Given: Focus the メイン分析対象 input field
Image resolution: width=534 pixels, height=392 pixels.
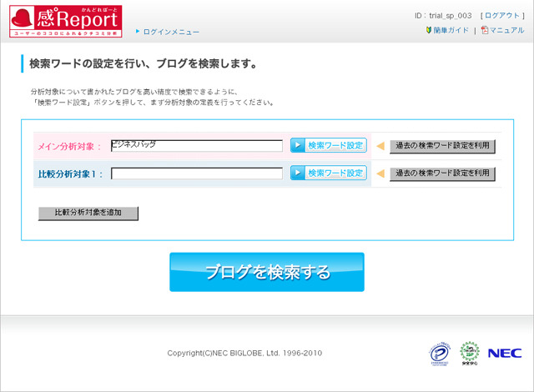Looking at the screenshot, I should click(197, 146).
